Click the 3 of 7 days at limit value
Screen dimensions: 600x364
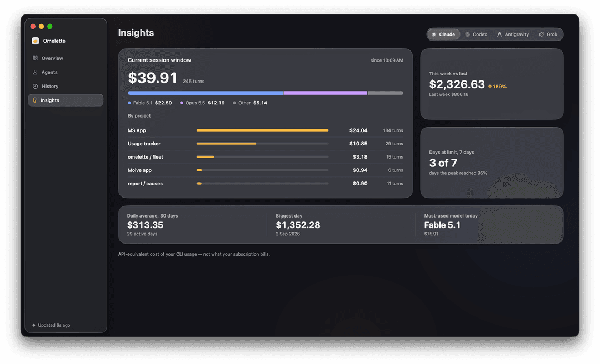443,163
